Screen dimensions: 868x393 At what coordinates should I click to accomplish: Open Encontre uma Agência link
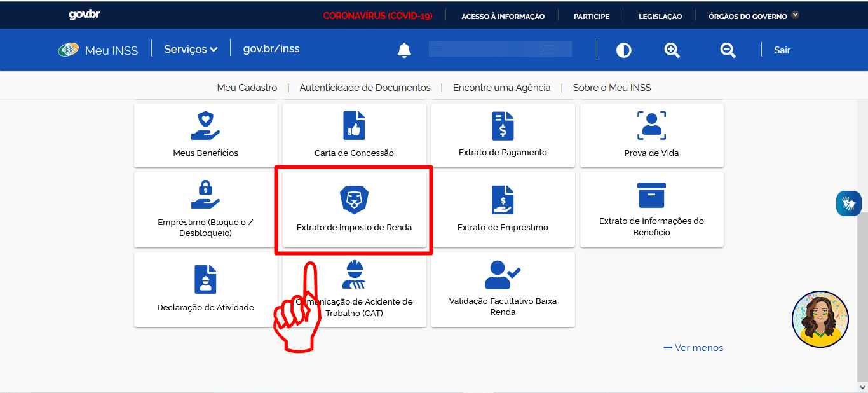click(x=502, y=88)
